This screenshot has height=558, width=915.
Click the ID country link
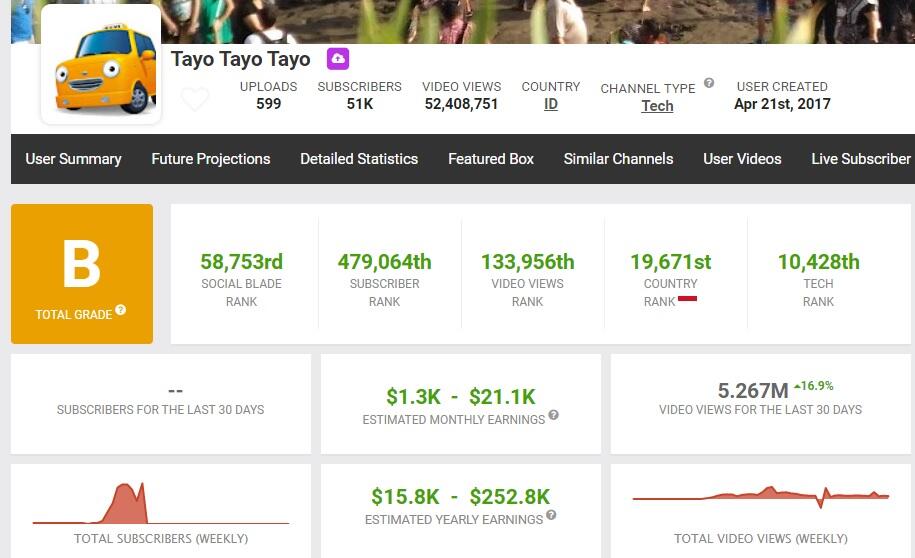click(551, 104)
